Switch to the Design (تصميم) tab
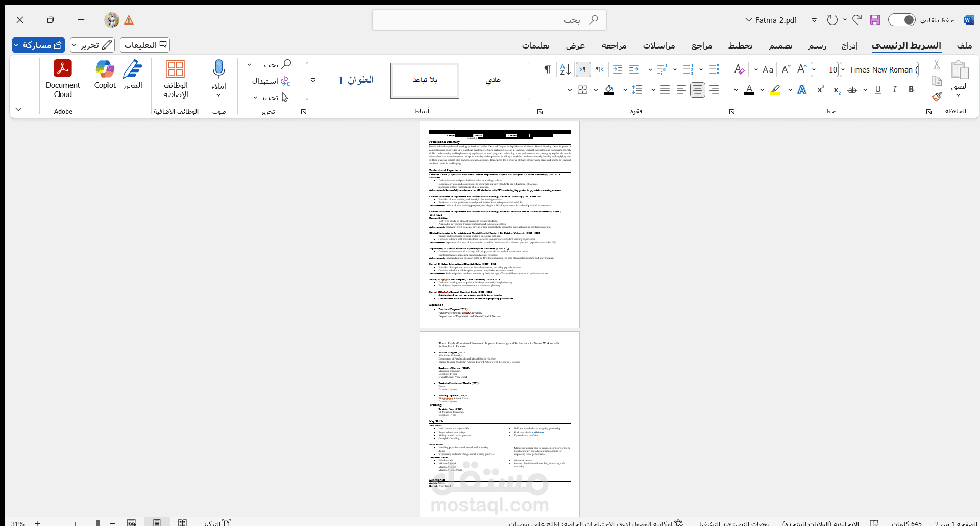Viewport: 980px width, 526px height. tap(781, 45)
